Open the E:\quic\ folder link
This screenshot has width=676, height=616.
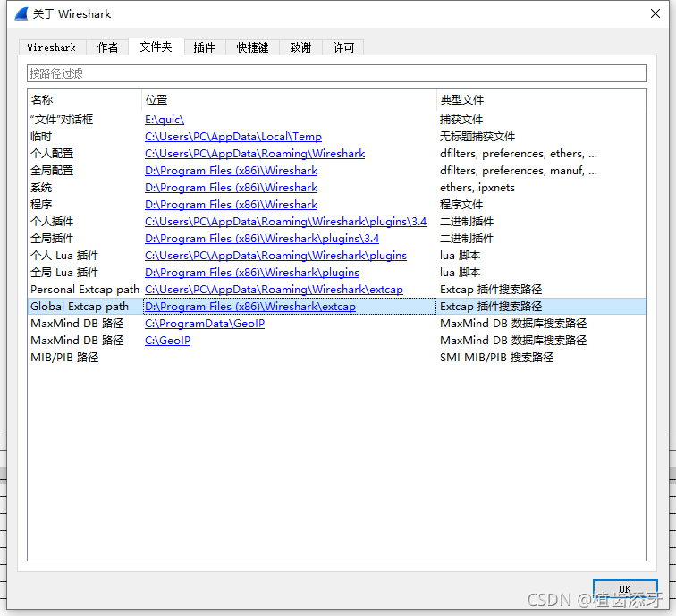pos(165,120)
